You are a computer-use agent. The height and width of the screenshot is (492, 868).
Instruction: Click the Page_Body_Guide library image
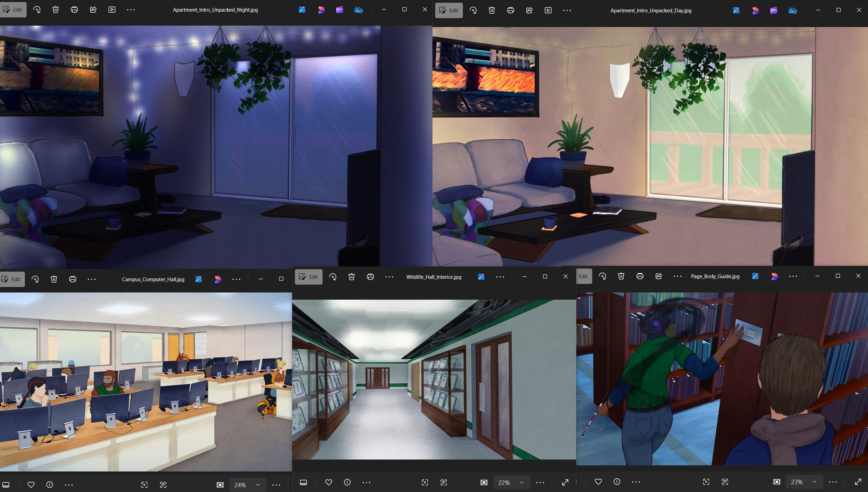tap(722, 379)
